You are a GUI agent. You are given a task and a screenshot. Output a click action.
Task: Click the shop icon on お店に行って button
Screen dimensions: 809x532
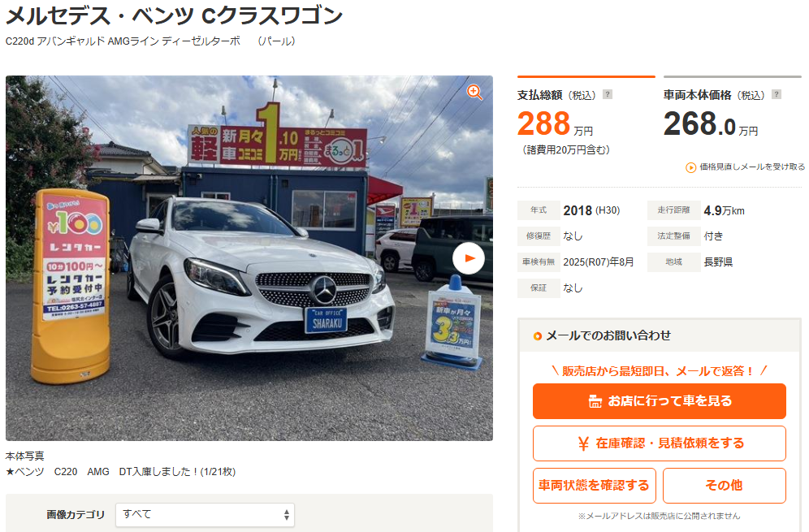coord(595,401)
